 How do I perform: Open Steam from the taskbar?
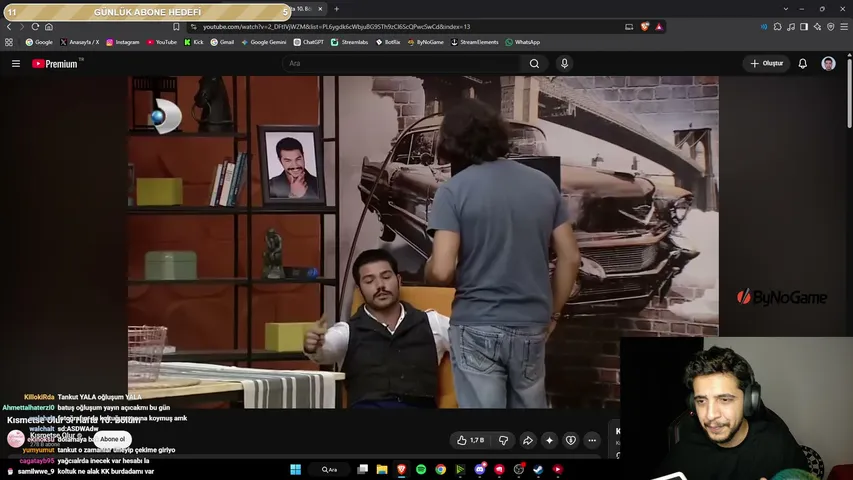tap(538, 469)
